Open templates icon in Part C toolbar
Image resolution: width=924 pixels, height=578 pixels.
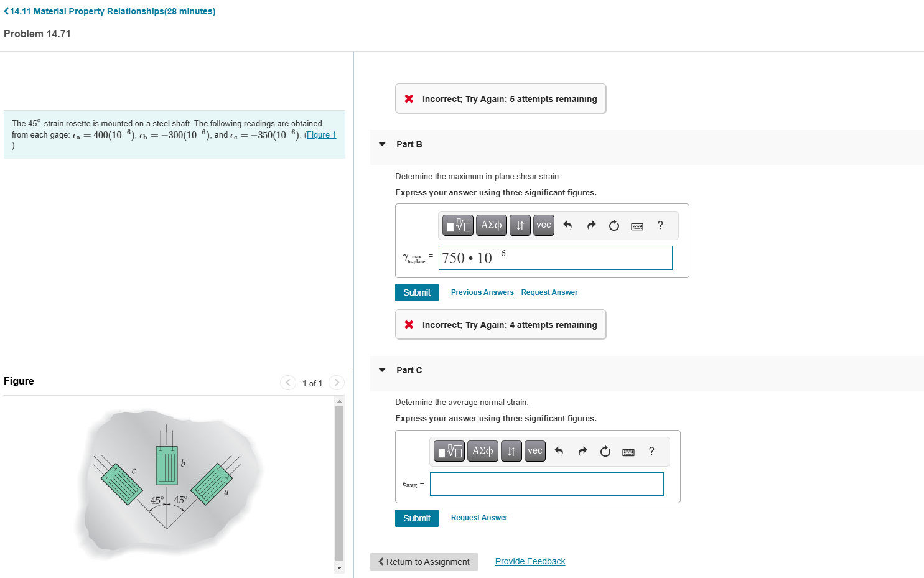click(x=449, y=451)
